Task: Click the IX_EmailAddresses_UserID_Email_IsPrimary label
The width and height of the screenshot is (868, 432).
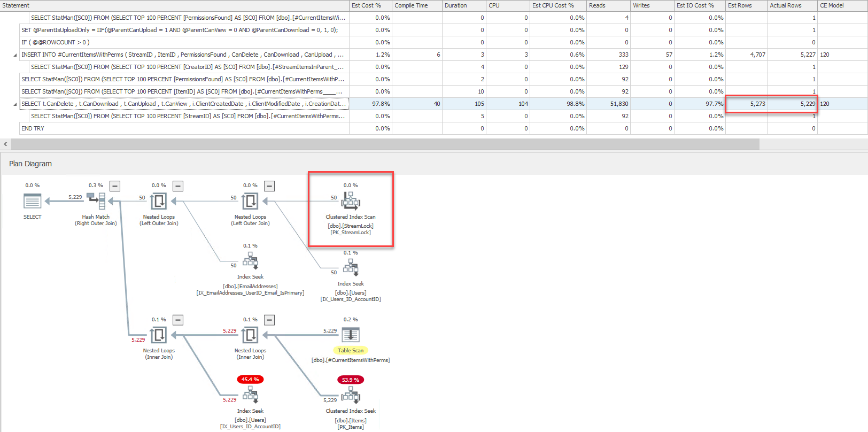Action: tap(250, 293)
